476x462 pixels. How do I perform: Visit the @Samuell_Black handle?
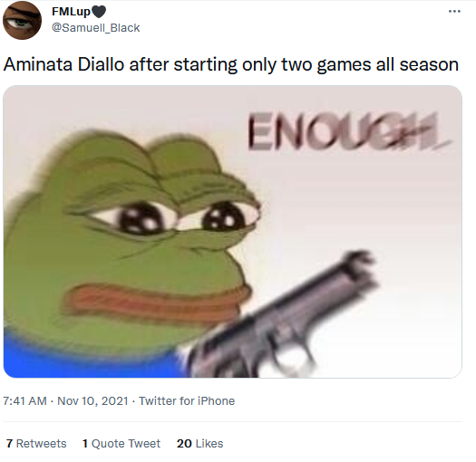[95, 28]
